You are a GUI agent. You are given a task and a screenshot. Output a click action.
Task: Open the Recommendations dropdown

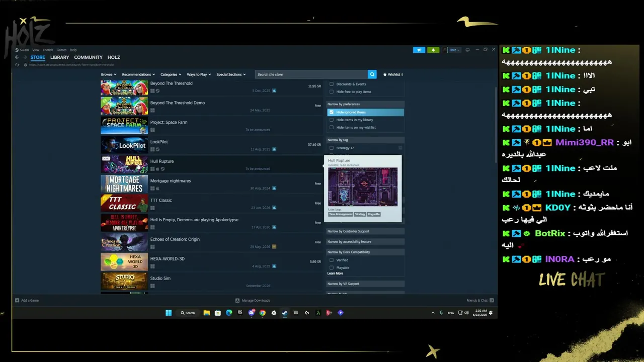pyautogui.click(x=138, y=74)
